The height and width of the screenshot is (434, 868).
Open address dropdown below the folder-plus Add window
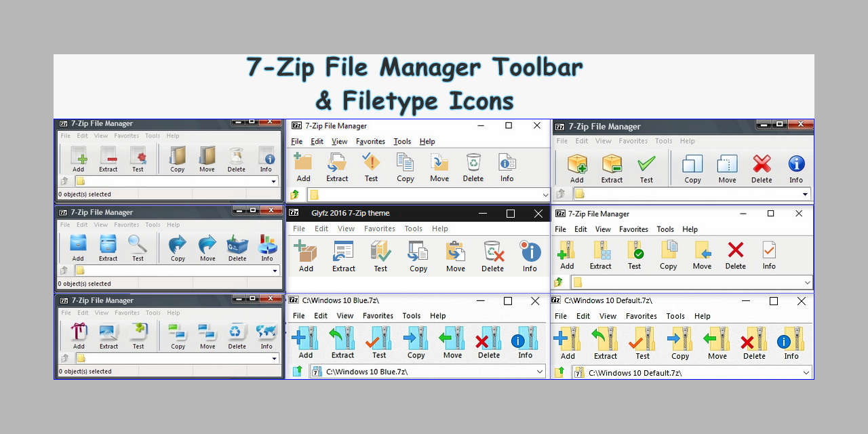545,195
